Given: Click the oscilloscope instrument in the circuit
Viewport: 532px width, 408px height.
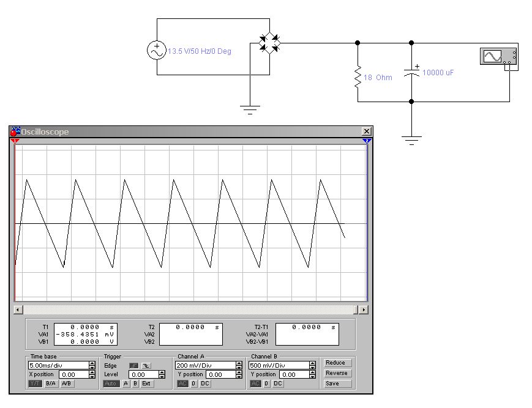Looking at the screenshot, I should coord(499,56).
